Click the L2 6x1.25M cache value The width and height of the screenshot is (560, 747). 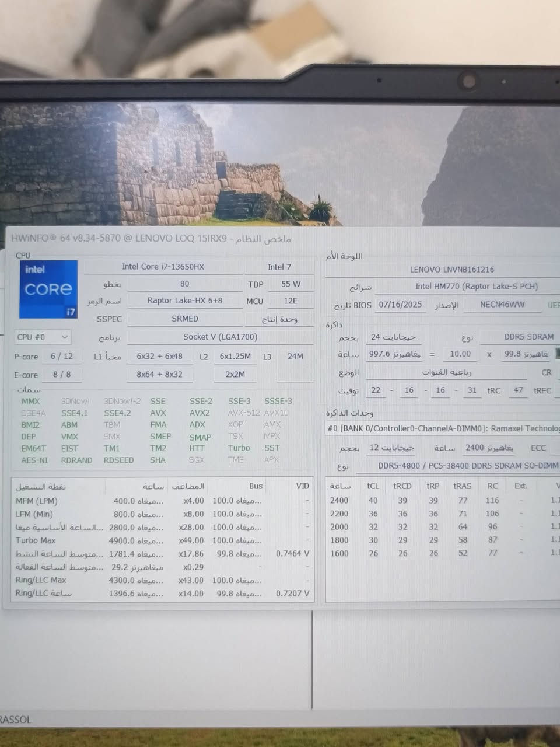tap(235, 356)
